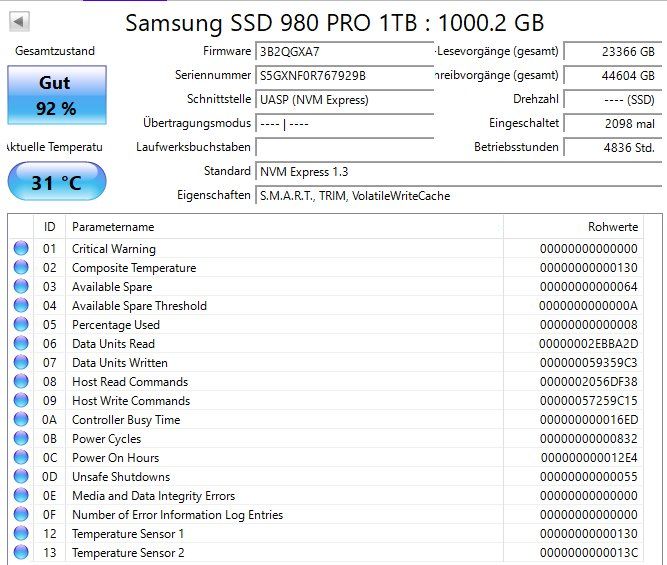Select the Critical Warning parameter name
This screenshot has height=565, width=667.
click(114, 249)
